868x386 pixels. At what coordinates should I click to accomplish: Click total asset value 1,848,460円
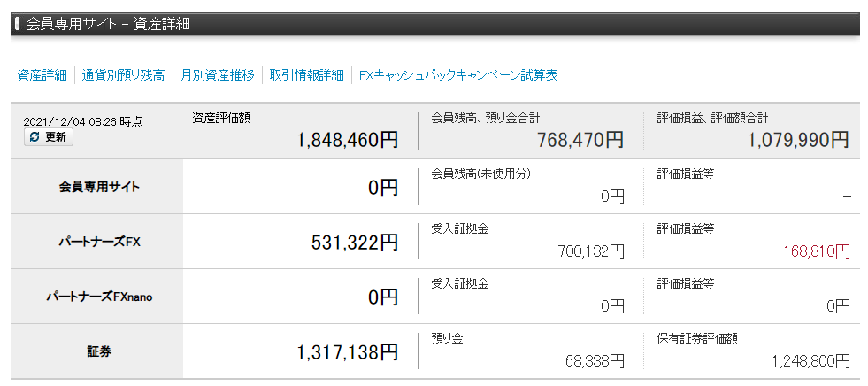348,139
